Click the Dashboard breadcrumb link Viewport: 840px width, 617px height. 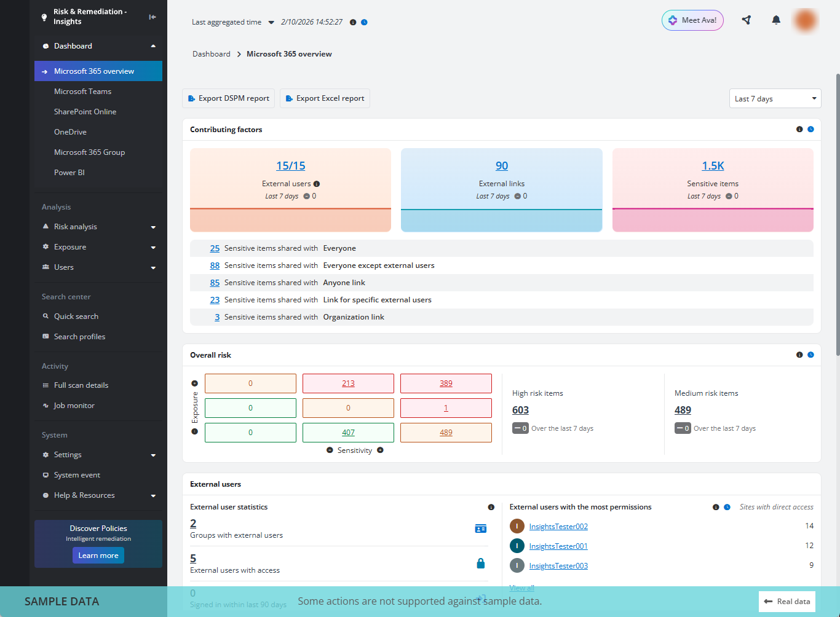pyautogui.click(x=212, y=54)
